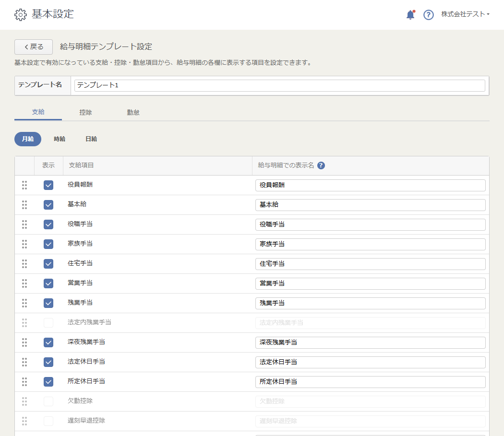Click the 戻る back button
This screenshot has width=504, height=436.
click(34, 47)
